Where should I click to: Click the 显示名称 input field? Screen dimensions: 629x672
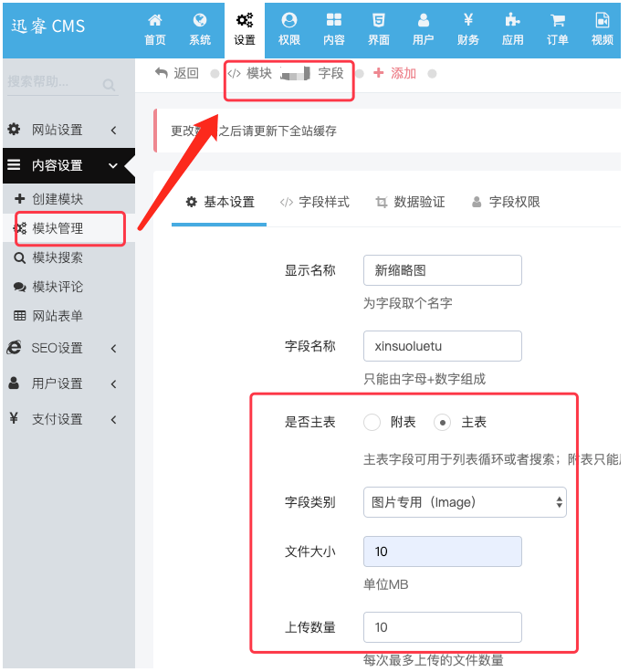[443, 270]
